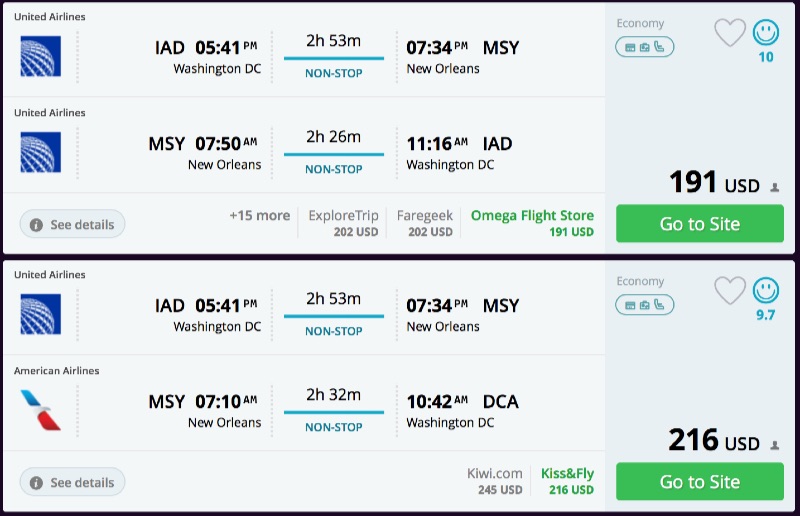Image resolution: width=800 pixels, height=516 pixels.
Task: Pick the Kiwi.com 245 USD offer
Action: point(494,481)
